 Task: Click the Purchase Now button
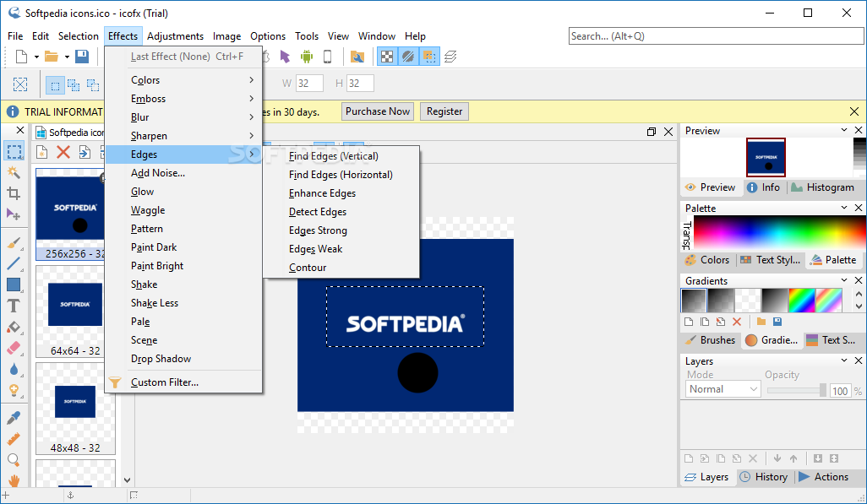pyautogui.click(x=378, y=111)
